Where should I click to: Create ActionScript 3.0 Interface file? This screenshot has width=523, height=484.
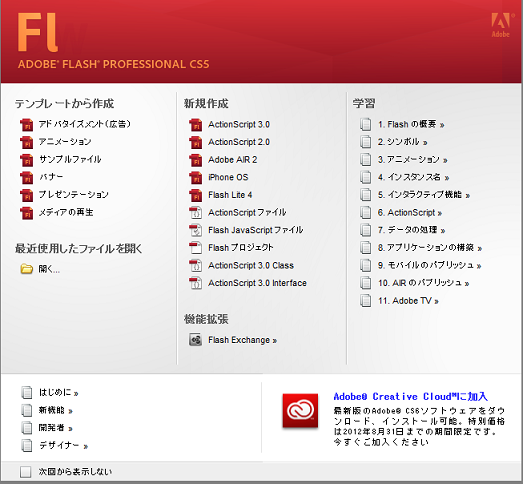click(257, 283)
